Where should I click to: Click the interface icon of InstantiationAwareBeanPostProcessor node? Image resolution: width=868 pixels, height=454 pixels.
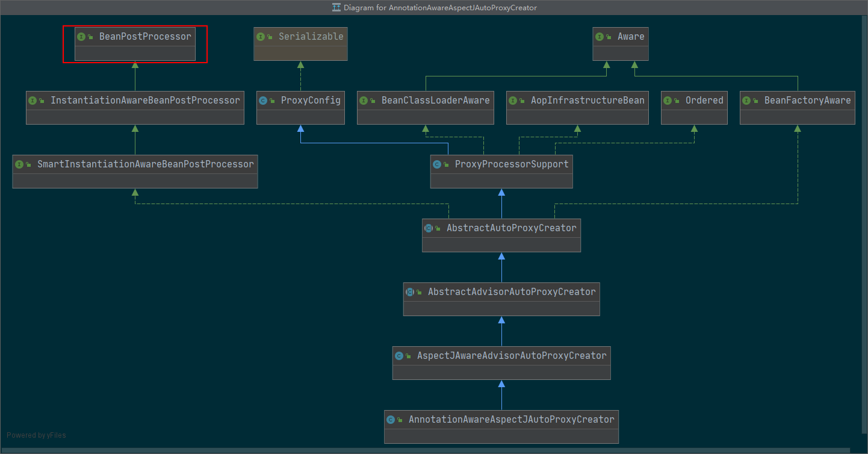pos(33,101)
